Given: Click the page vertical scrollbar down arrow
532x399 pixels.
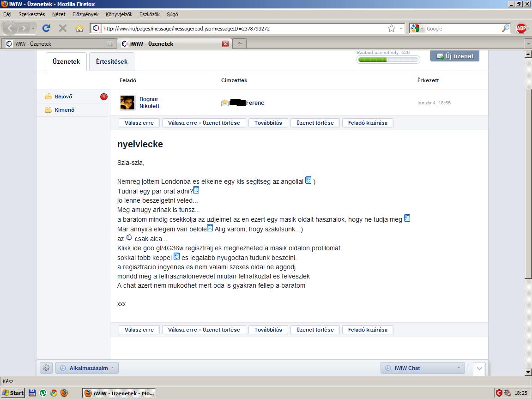Looking at the screenshot, I should pos(528,372).
